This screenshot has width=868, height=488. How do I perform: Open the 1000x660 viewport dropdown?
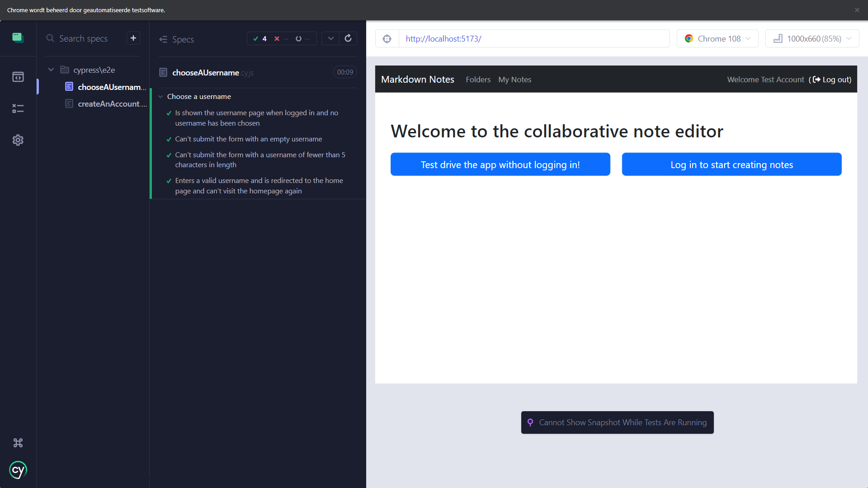click(812, 39)
